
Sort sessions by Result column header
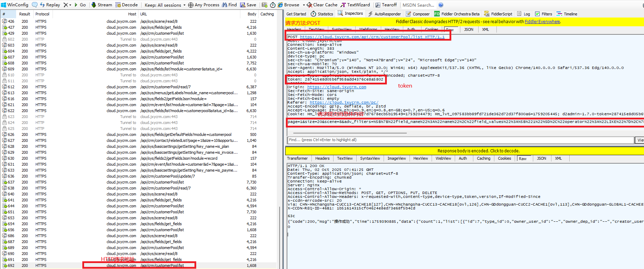(x=25, y=14)
